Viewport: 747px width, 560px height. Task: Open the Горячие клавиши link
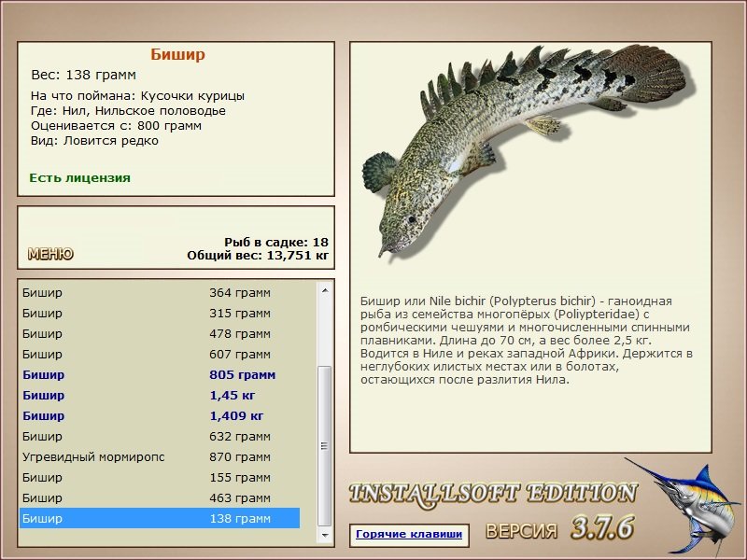(409, 534)
